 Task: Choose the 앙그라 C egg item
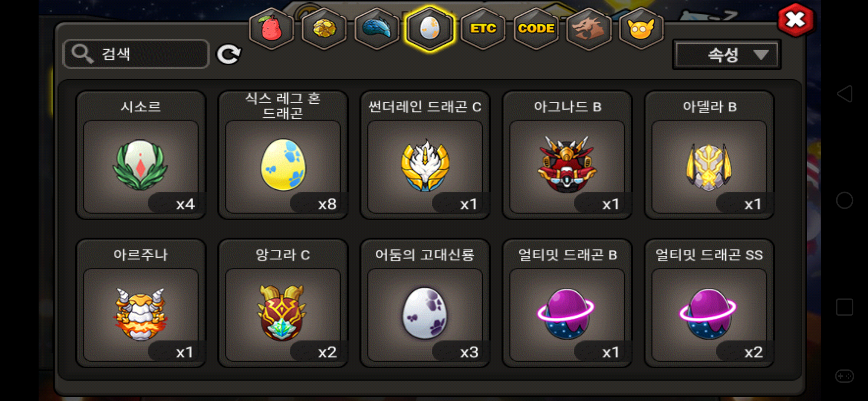(283, 303)
